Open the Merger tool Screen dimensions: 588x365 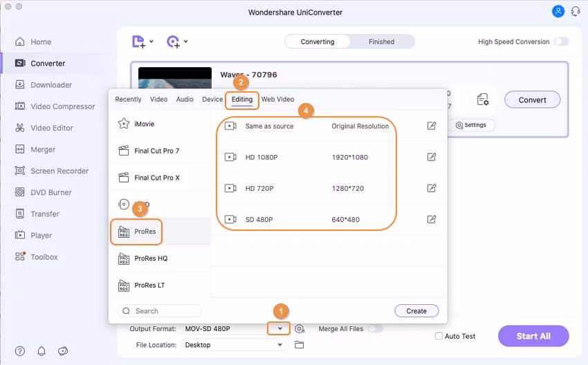click(x=35, y=149)
